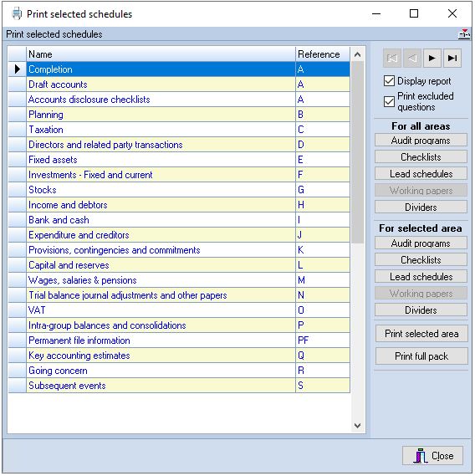Close the dialog with Close button

click(x=433, y=456)
